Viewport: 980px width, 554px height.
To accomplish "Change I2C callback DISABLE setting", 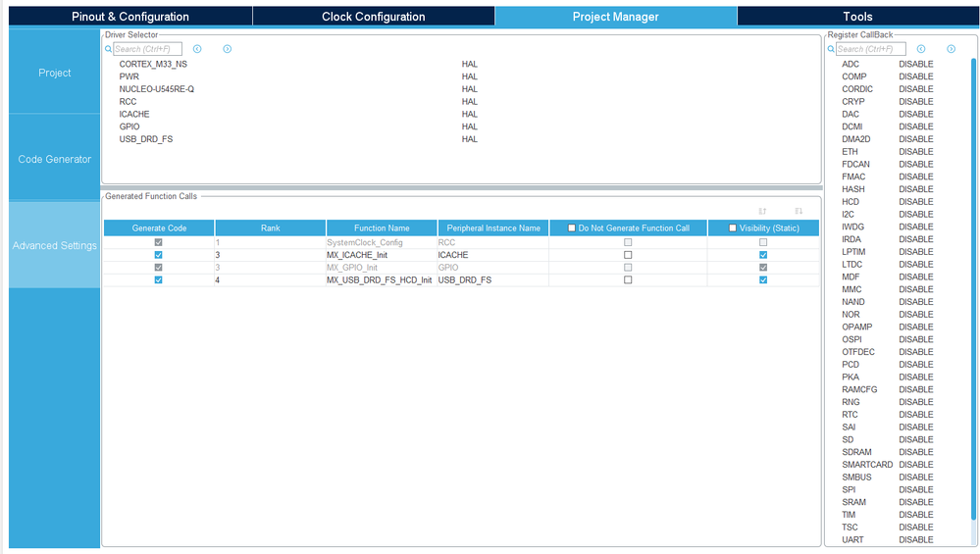I will (x=915, y=214).
